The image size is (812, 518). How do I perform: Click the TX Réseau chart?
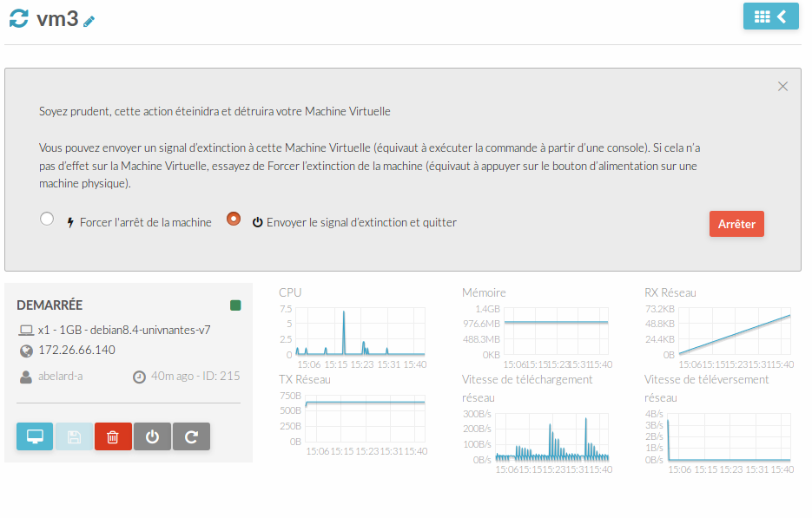pos(365,419)
